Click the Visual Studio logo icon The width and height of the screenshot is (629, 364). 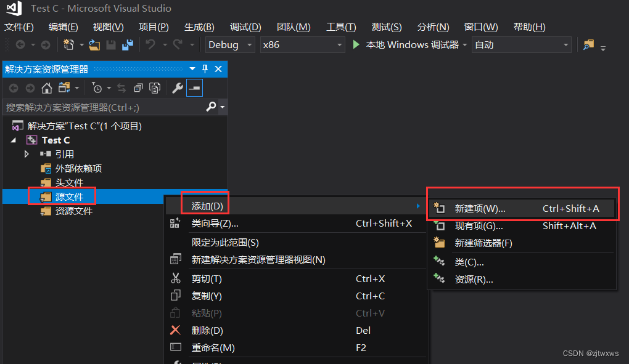[x=14, y=8]
